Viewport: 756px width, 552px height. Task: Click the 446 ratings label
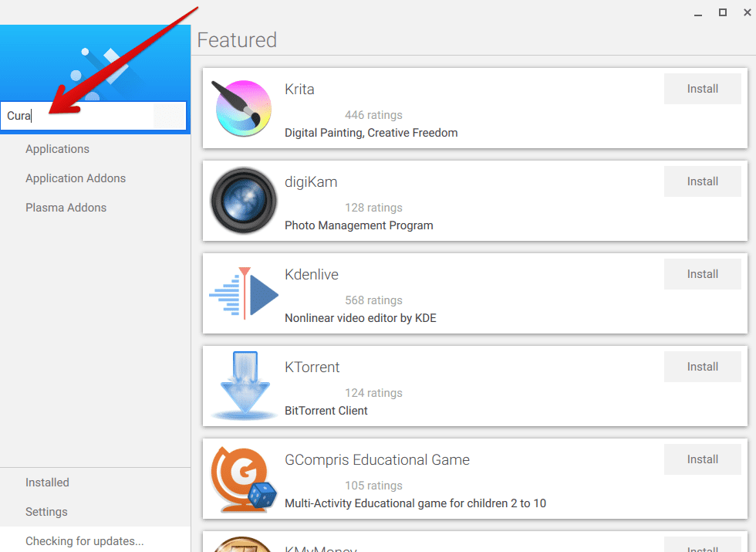pos(373,115)
